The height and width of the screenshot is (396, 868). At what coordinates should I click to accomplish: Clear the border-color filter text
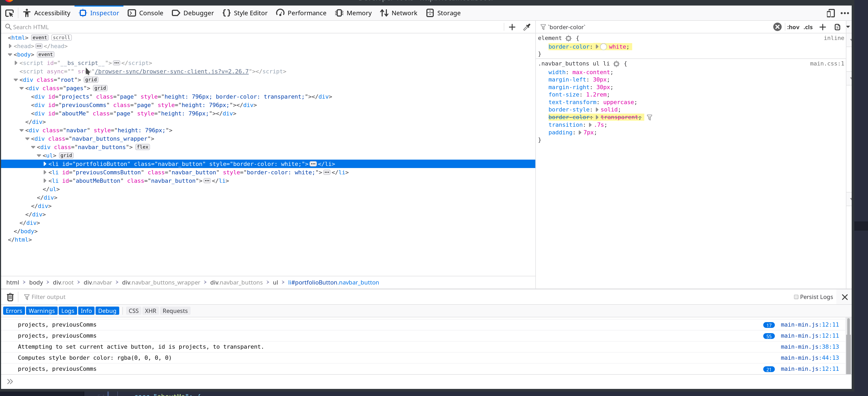(777, 27)
